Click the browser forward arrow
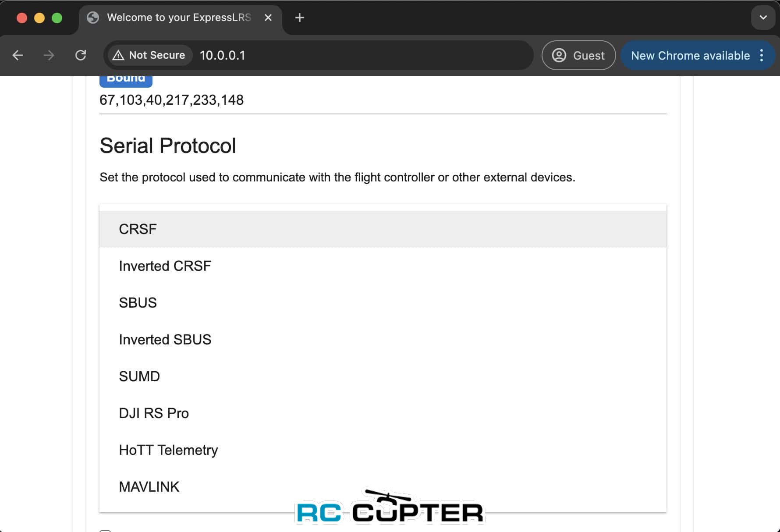 point(49,55)
